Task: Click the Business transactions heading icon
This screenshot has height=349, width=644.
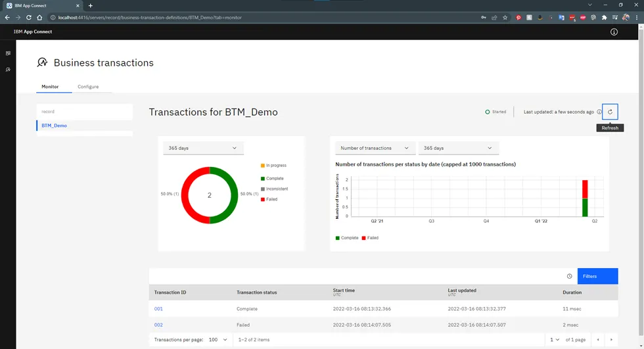Action: (42, 62)
